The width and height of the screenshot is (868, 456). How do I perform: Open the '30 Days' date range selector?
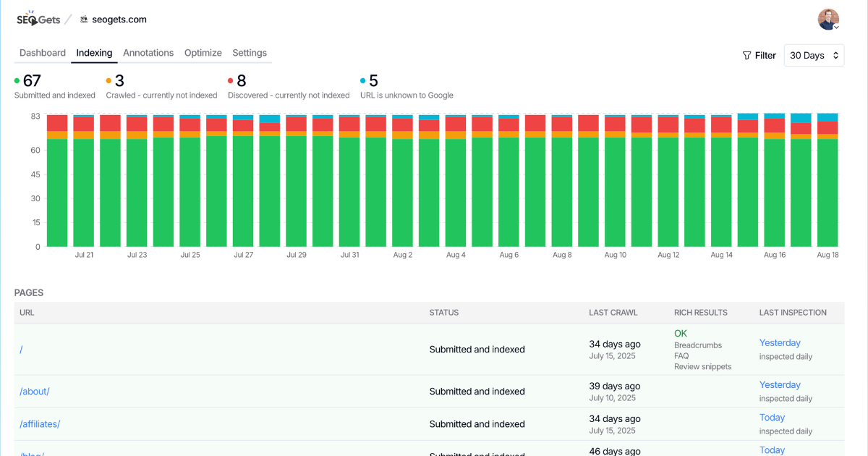(x=814, y=55)
